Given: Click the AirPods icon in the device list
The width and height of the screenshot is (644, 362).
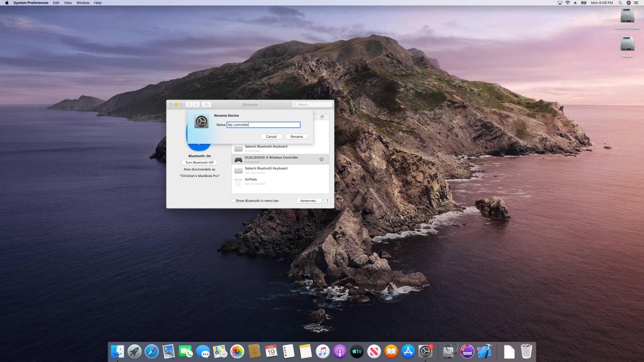Looking at the screenshot, I should 238,182.
